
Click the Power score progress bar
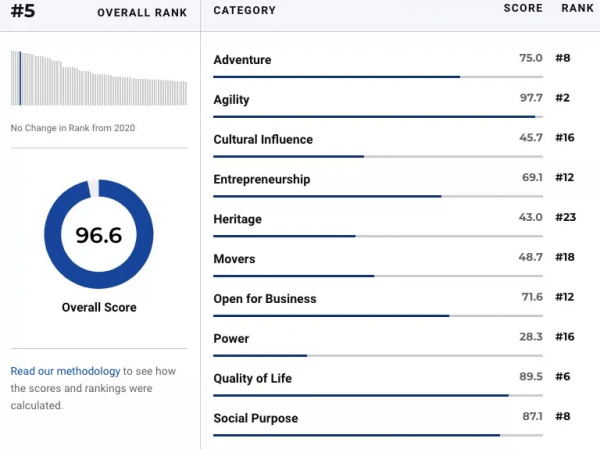(378, 356)
